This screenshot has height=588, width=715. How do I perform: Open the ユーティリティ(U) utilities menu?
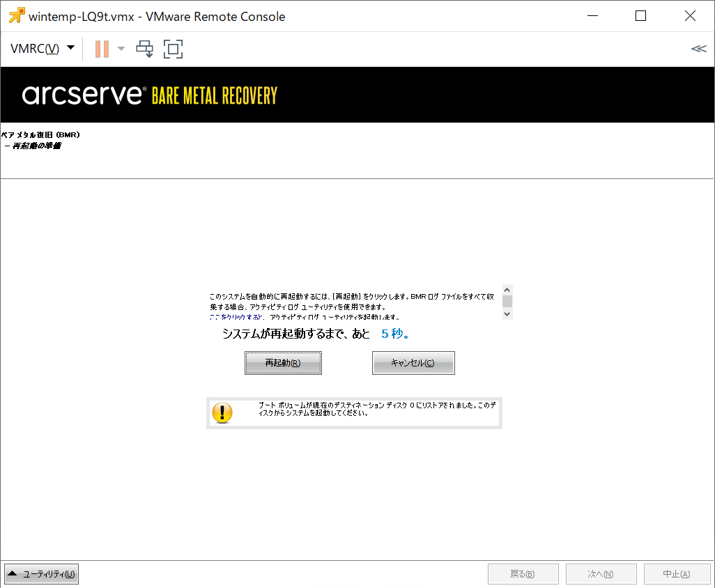42,574
